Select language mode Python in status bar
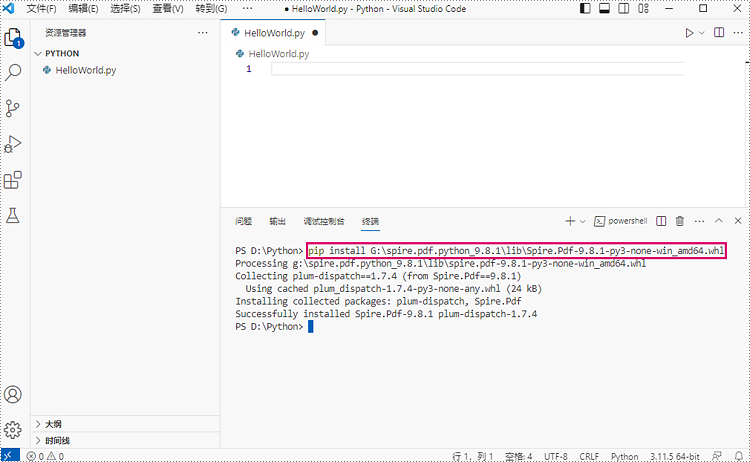750x462 pixels. click(x=624, y=457)
